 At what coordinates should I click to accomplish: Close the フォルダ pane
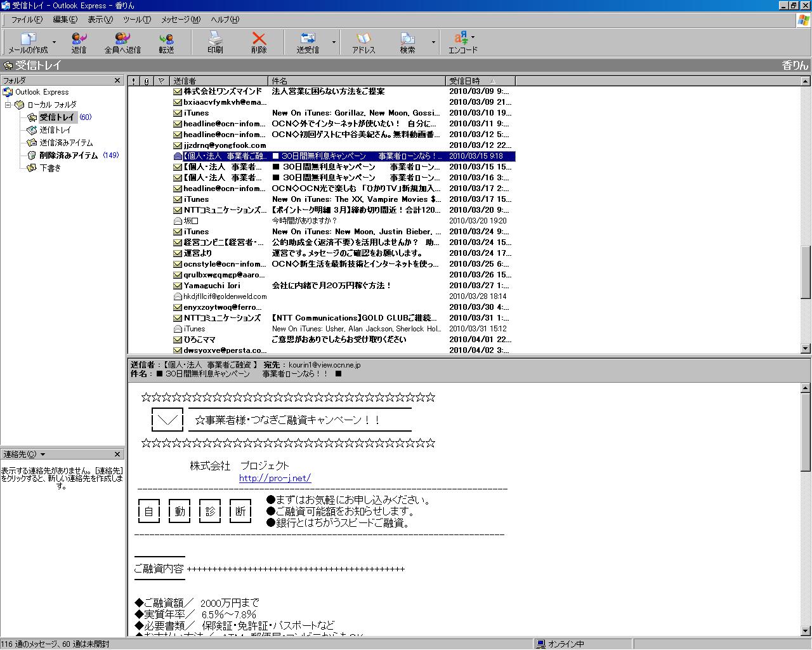pyautogui.click(x=117, y=81)
